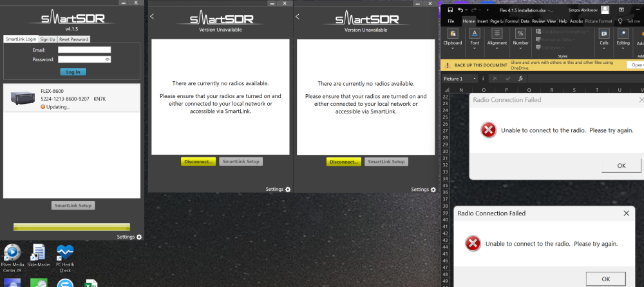Viewport: 644px width, 287px height.
Task: Open the Name Box dropdown showing Picture 1
Action: click(x=475, y=79)
